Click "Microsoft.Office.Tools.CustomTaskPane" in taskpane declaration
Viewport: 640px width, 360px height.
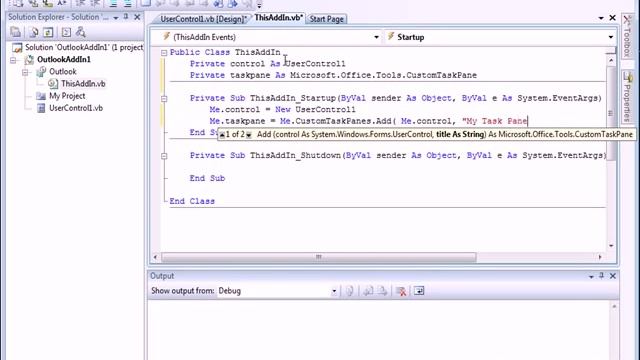tap(383, 76)
